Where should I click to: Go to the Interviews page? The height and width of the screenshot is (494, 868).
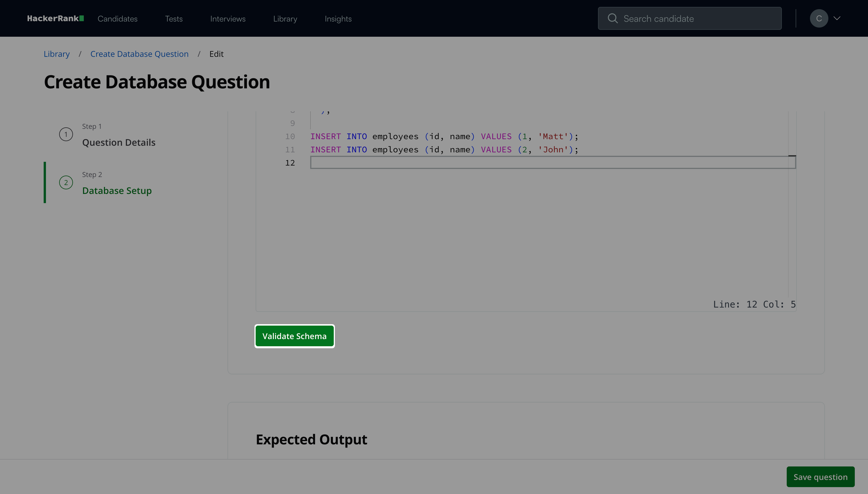point(227,19)
